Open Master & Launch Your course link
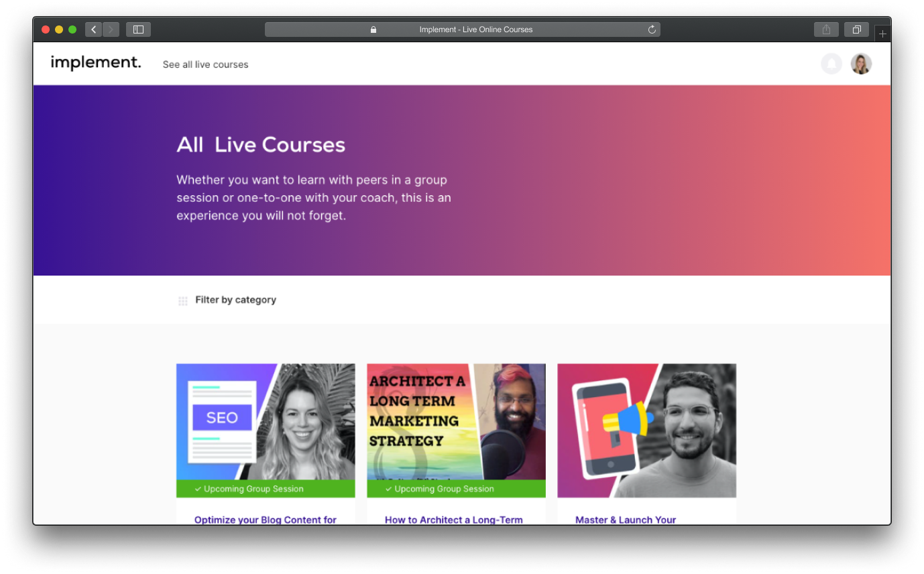924x574 pixels. [x=626, y=519]
